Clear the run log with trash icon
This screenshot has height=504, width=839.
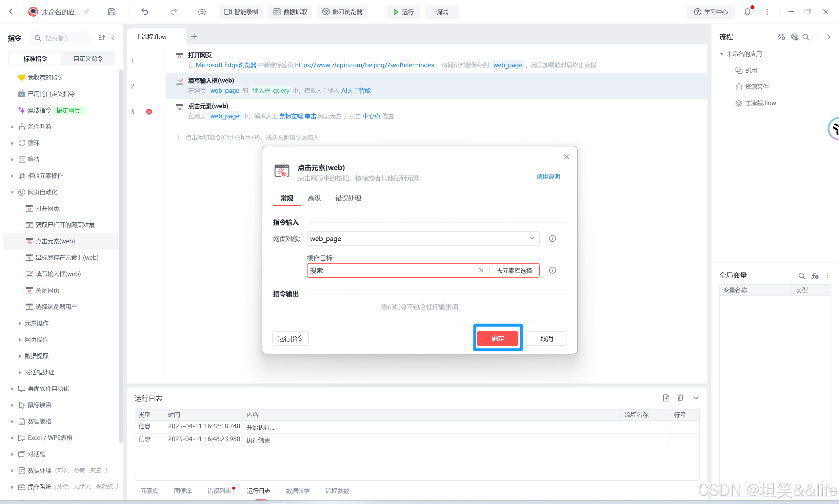click(680, 398)
